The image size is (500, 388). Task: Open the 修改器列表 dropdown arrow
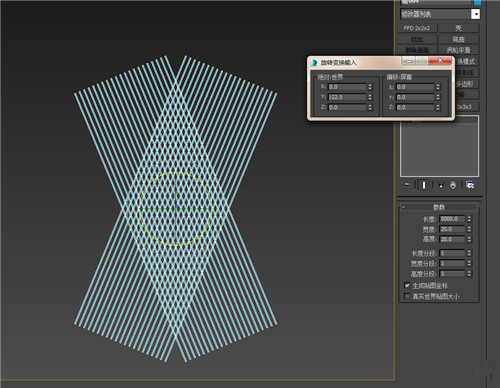pos(476,14)
